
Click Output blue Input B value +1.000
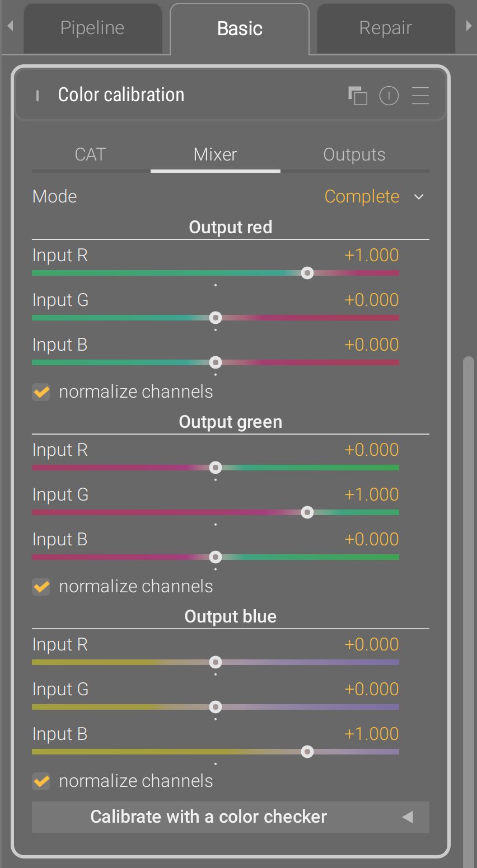[x=371, y=734]
